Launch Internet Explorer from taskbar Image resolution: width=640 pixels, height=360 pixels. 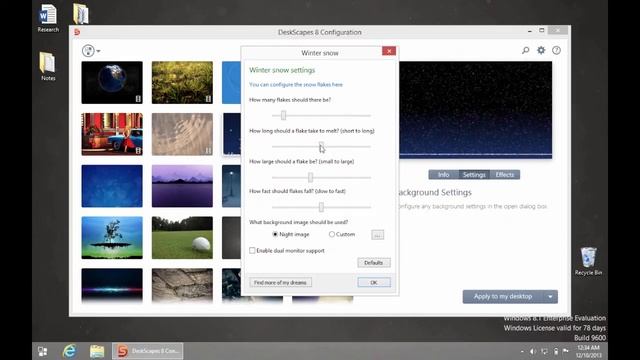click(x=69, y=351)
